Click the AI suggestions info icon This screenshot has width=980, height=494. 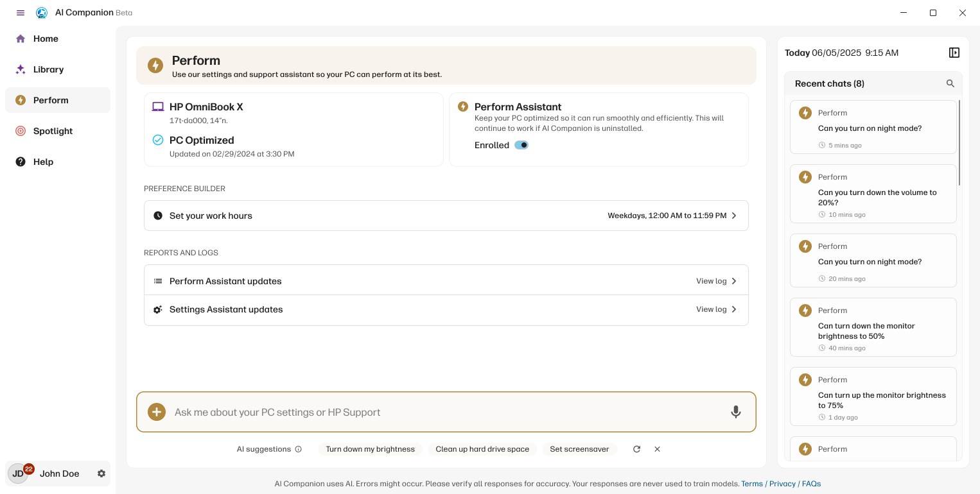[298, 449]
